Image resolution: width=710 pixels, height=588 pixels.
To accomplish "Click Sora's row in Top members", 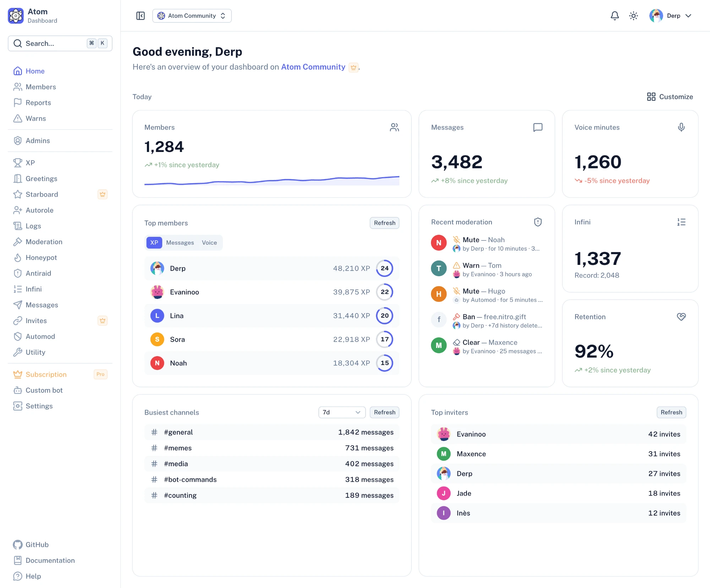I will [272, 339].
